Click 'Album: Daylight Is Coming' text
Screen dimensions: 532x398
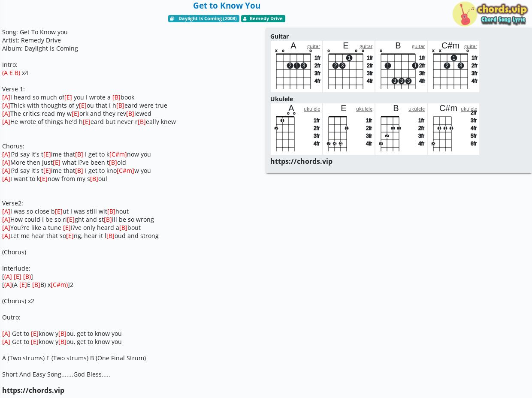click(40, 48)
